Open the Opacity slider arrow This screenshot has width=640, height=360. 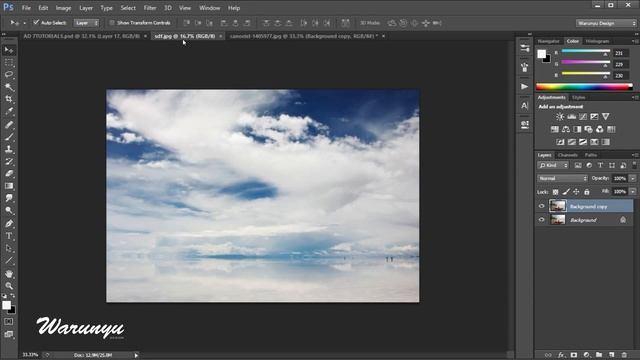coord(633,178)
